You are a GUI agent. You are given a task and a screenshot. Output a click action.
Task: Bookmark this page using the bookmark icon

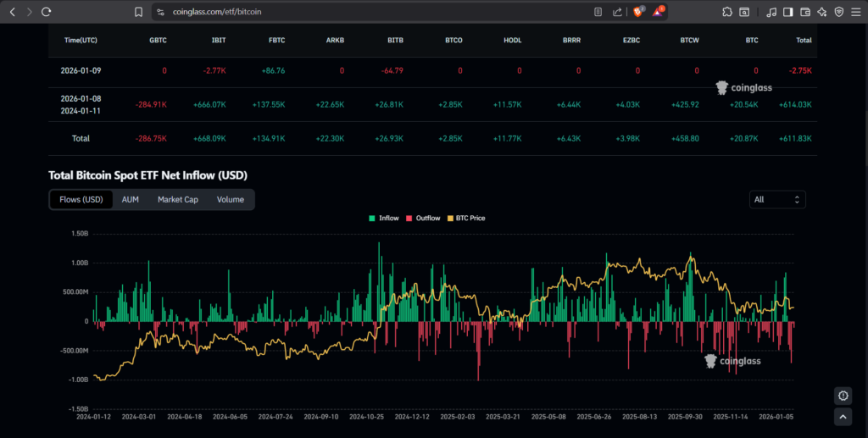click(139, 12)
